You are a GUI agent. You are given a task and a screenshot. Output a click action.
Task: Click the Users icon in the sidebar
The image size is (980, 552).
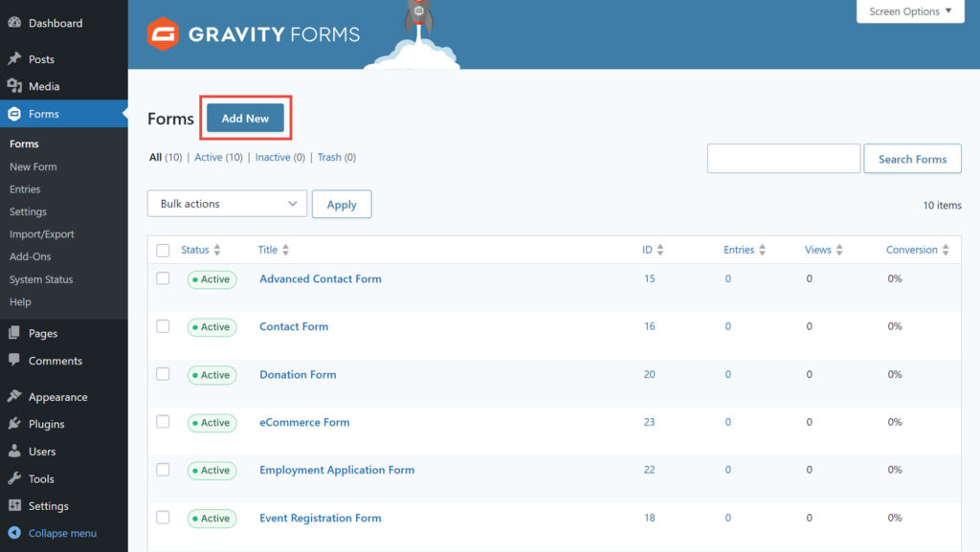coord(17,451)
